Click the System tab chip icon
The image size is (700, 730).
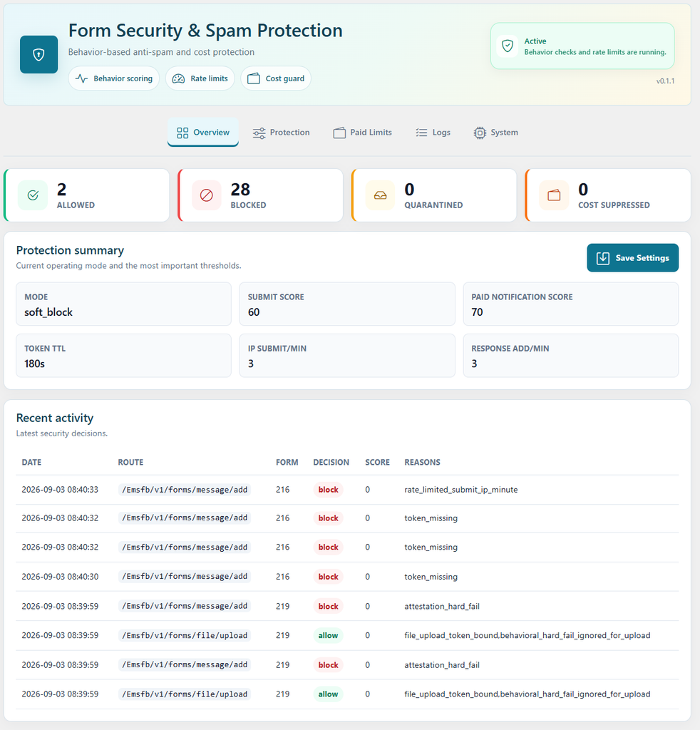(480, 133)
